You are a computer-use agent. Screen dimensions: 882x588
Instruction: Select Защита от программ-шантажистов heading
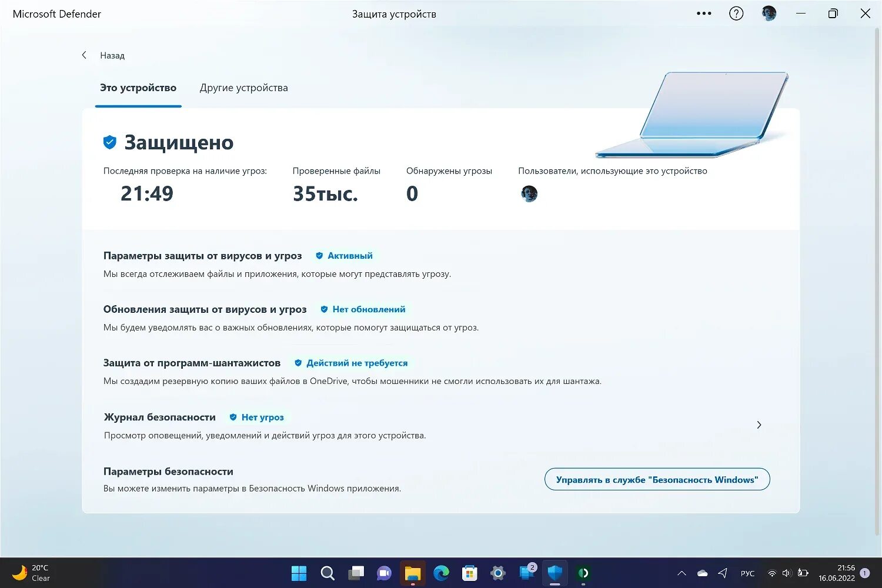[192, 363]
